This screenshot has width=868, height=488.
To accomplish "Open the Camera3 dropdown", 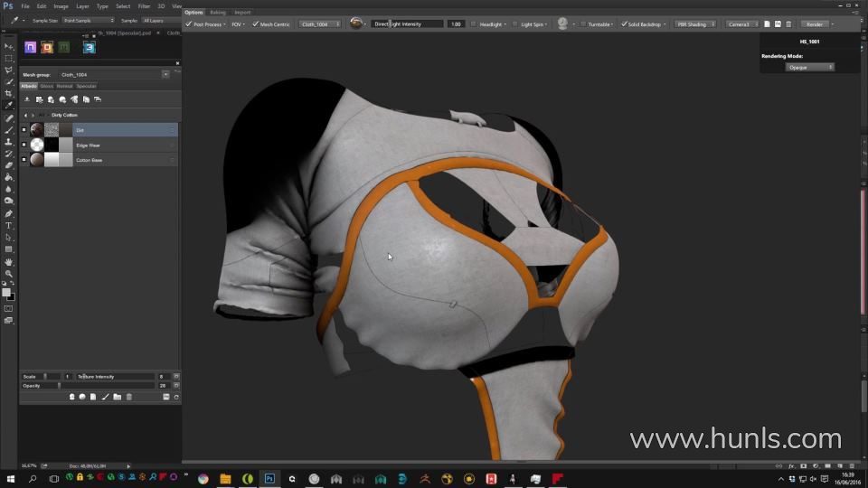I will point(742,24).
